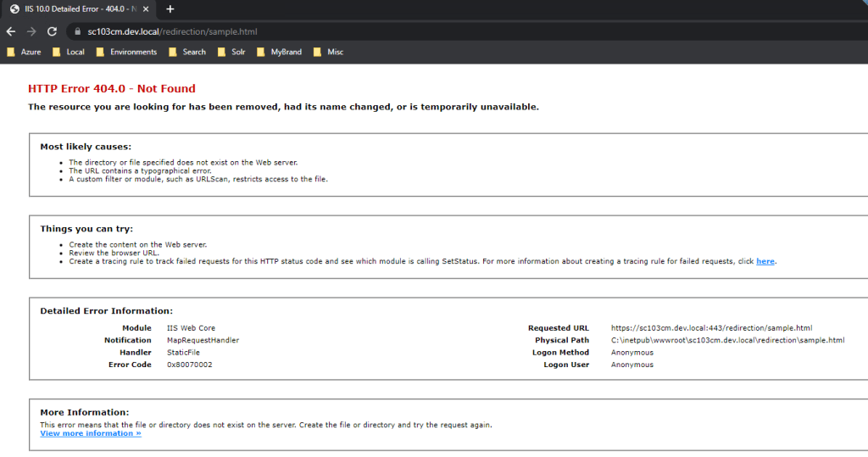Click the site info icon in address bar
This screenshot has height=457, width=868.
[x=75, y=31]
